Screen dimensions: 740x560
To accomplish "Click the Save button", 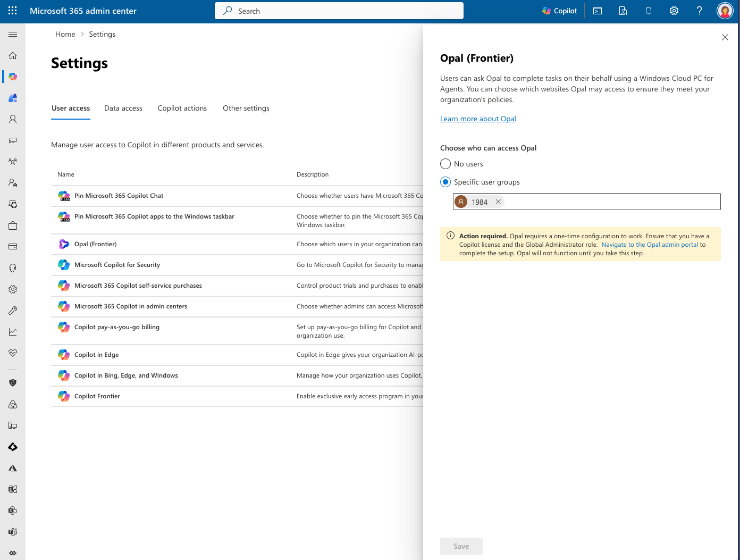I will click(461, 546).
